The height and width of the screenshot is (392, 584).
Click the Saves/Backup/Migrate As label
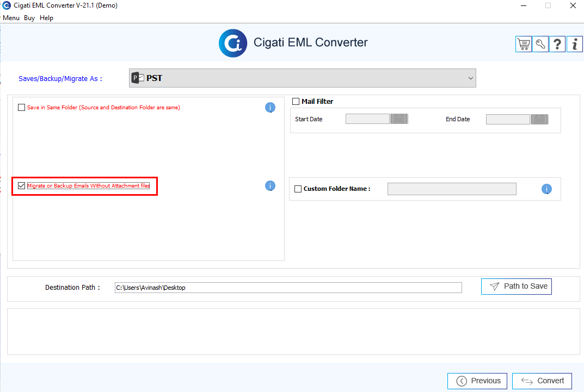[x=60, y=78]
